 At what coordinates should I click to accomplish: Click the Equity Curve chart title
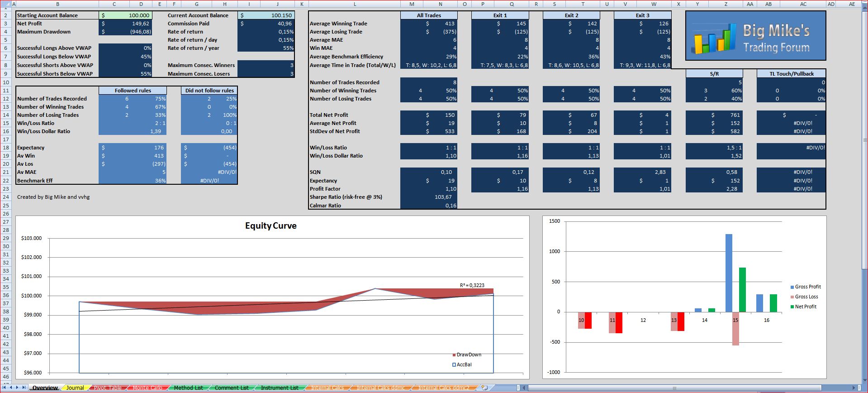(271, 225)
